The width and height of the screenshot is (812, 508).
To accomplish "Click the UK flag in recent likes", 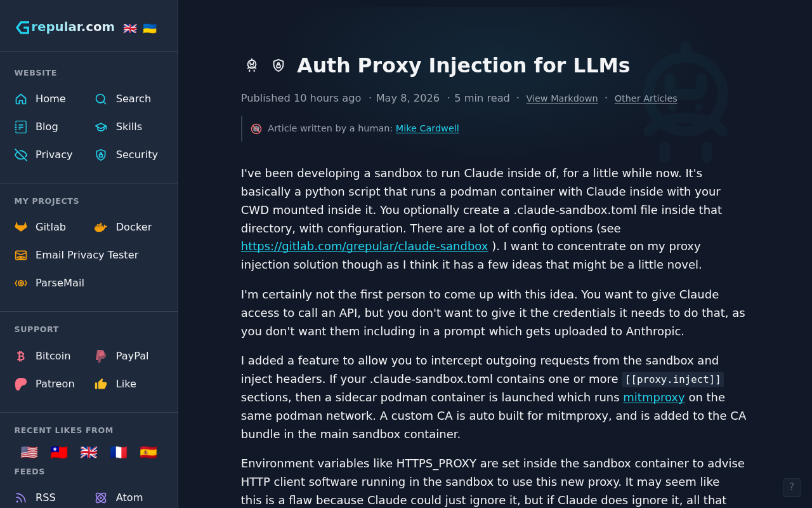I will (x=89, y=453).
